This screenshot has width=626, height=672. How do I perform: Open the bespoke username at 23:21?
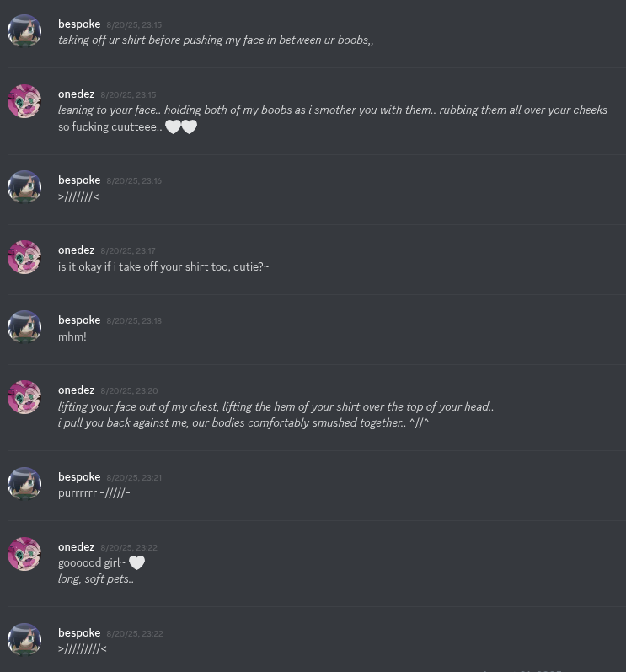pos(79,477)
